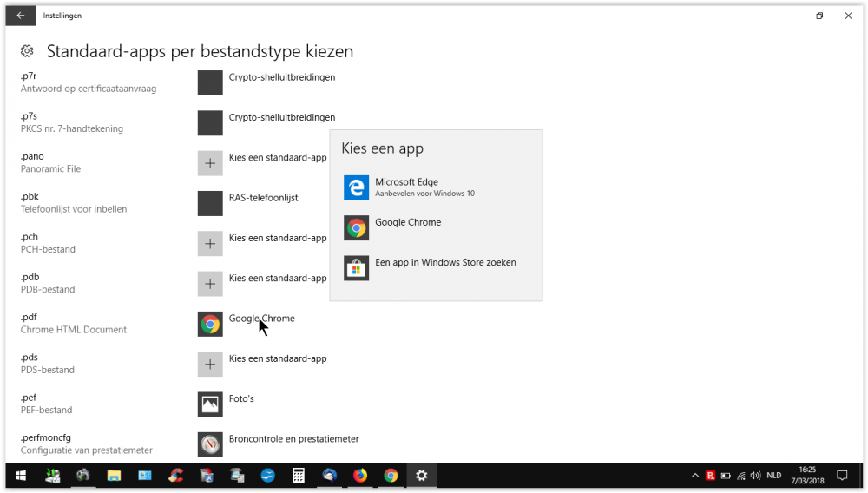Click the plus icon next to .pano
This screenshot has width=868, height=493.
210,163
